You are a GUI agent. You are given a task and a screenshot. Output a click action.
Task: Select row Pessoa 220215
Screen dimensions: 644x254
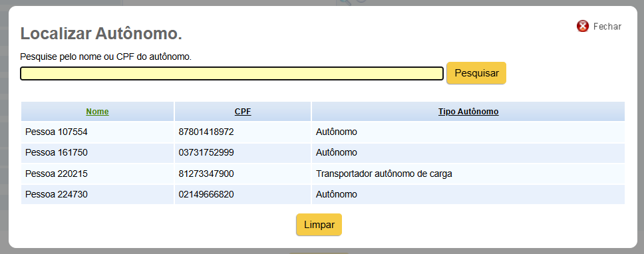point(323,174)
